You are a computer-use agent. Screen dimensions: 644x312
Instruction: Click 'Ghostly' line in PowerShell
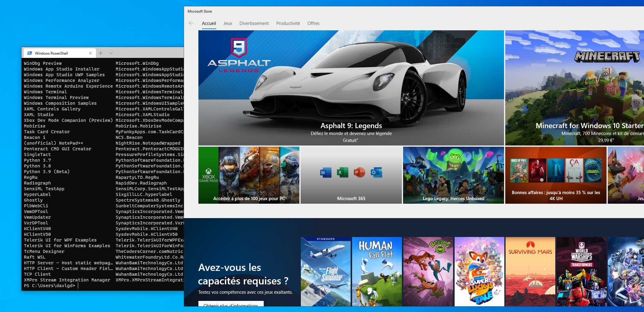pos(33,200)
